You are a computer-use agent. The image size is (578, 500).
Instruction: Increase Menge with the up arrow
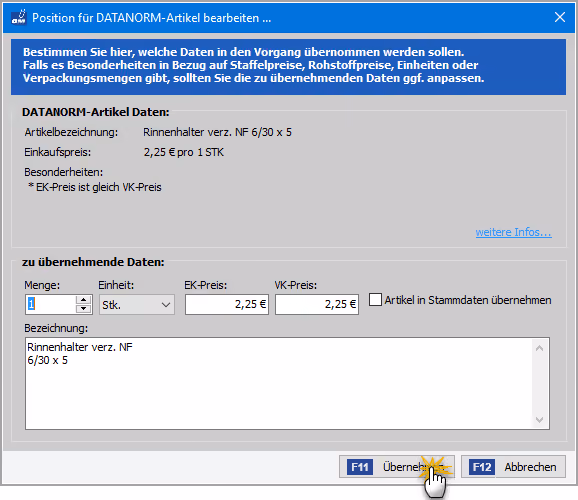tap(84, 300)
